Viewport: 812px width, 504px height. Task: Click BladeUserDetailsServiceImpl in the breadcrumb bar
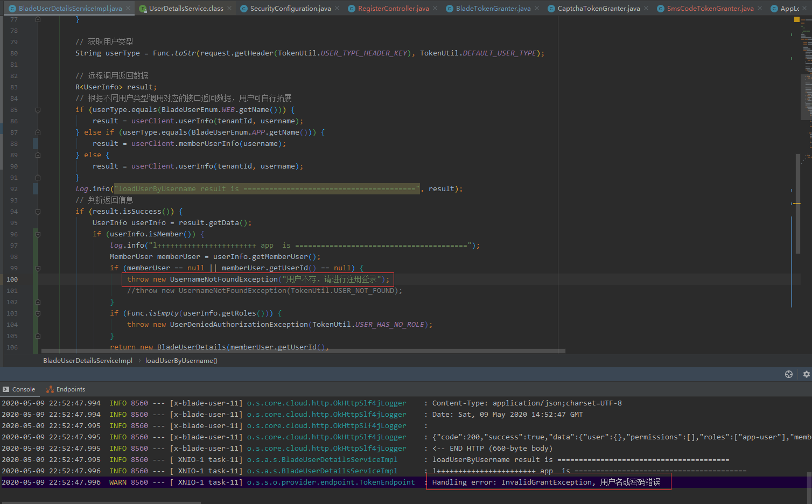[x=88, y=361]
